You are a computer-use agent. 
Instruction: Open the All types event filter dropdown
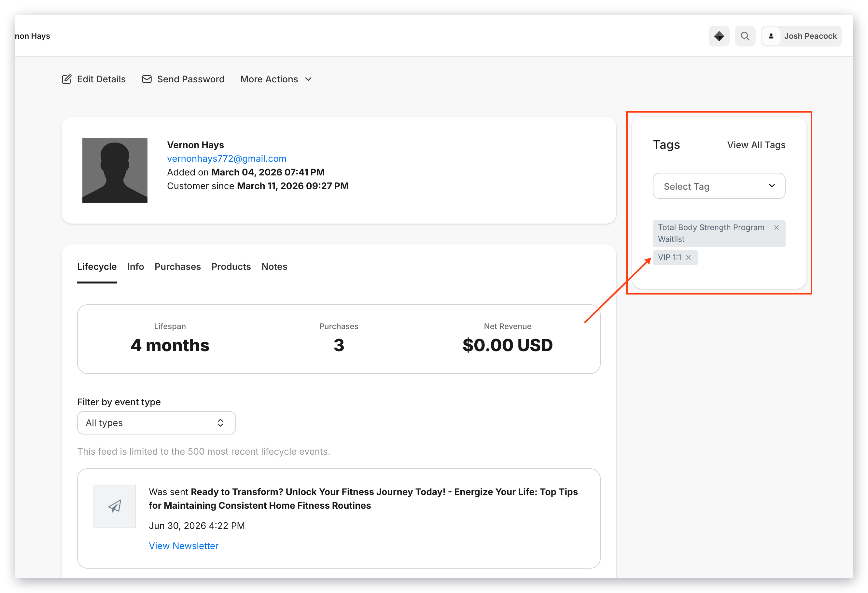tap(156, 423)
